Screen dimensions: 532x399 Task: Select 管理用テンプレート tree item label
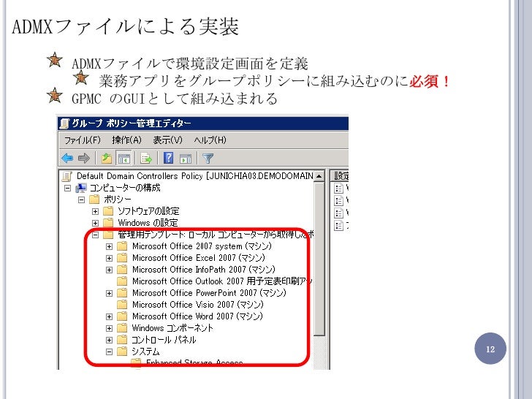click(216, 234)
